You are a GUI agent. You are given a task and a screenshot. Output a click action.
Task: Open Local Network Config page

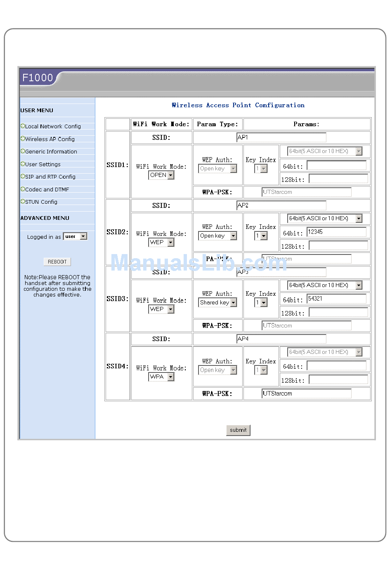click(53, 127)
